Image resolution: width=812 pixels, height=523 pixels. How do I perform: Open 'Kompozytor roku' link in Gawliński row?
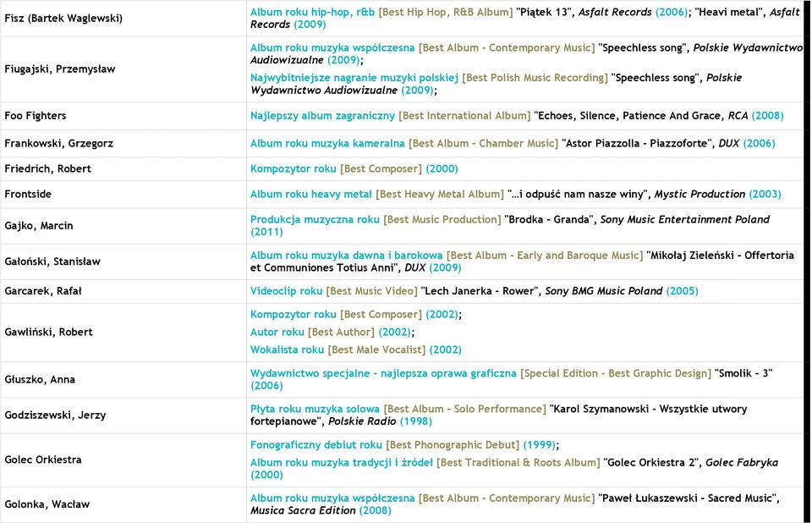click(x=294, y=314)
